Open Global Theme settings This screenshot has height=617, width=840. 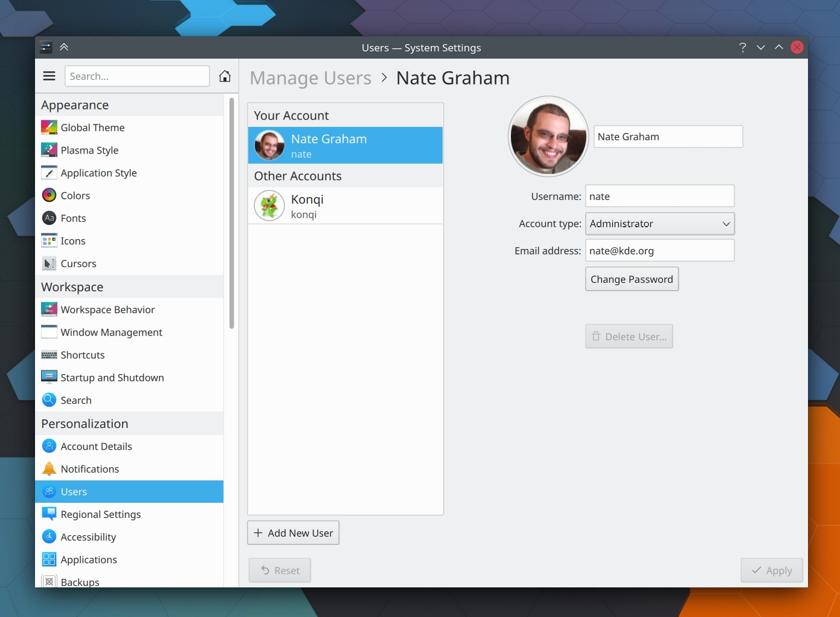pos(92,128)
